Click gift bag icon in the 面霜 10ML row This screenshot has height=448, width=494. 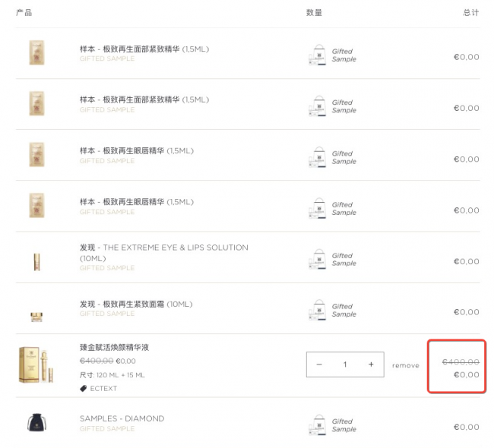[x=318, y=310]
